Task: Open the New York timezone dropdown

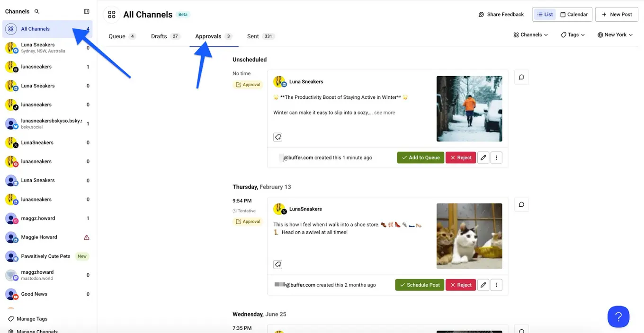Action: pos(614,35)
